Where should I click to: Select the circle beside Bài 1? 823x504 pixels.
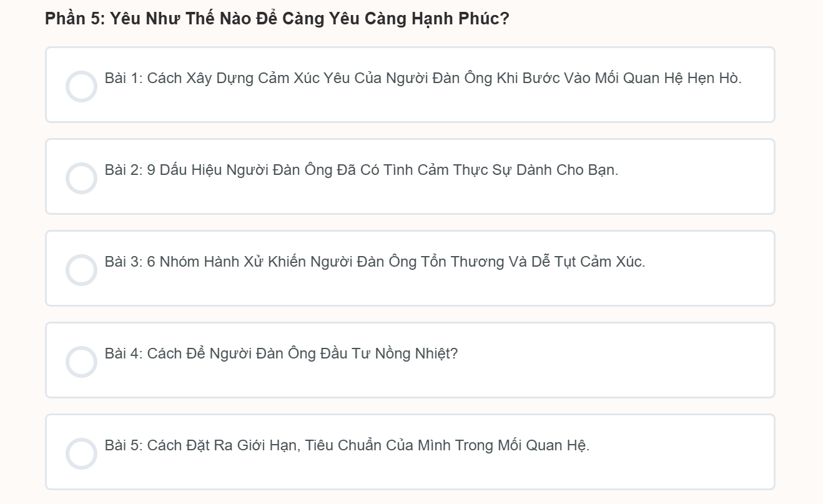pyautogui.click(x=81, y=86)
